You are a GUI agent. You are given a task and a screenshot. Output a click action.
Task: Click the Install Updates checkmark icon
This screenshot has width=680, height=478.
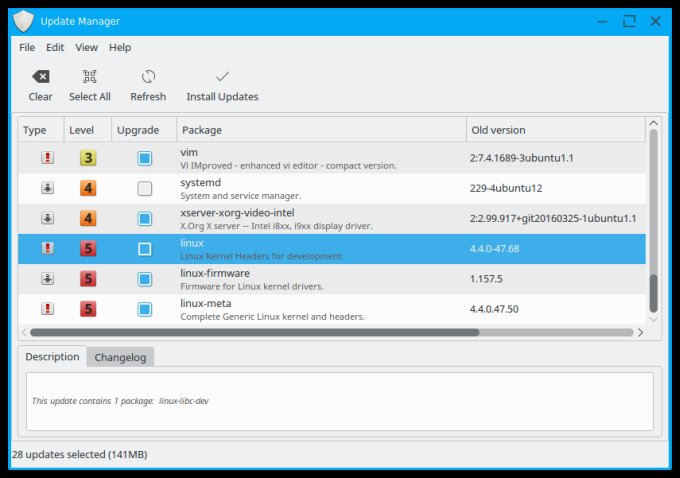coord(222,77)
